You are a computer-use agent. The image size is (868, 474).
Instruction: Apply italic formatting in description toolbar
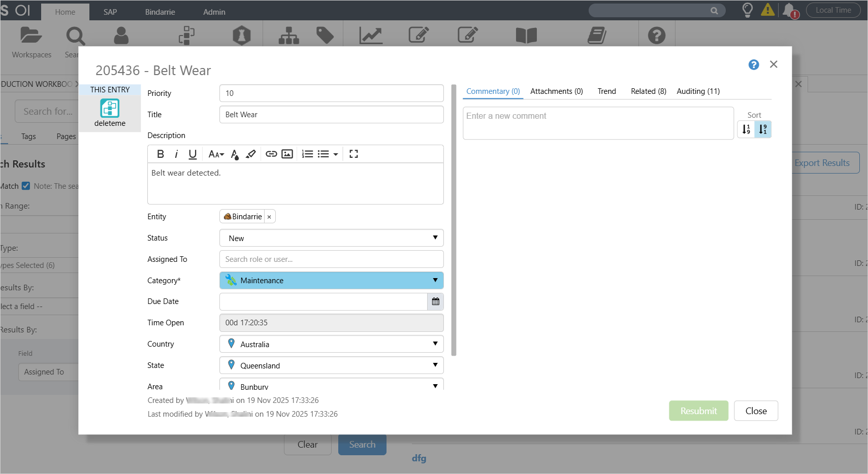point(176,154)
